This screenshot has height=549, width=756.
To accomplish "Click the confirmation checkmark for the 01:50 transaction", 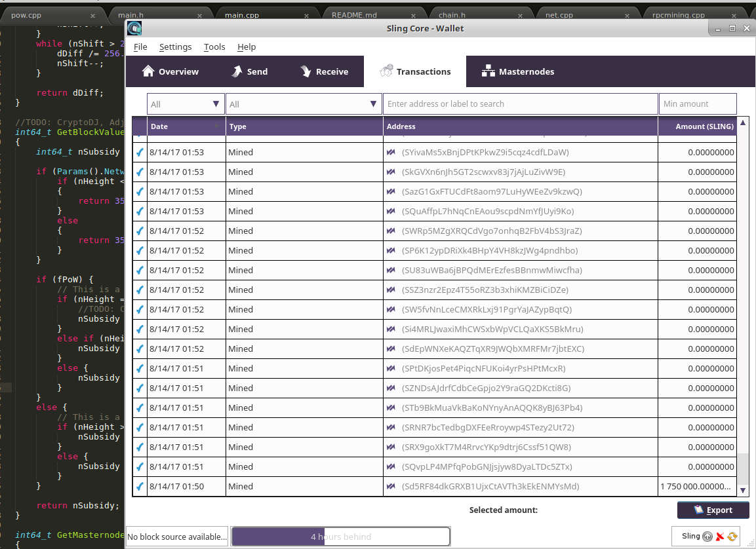I will click(x=140, y=487).
